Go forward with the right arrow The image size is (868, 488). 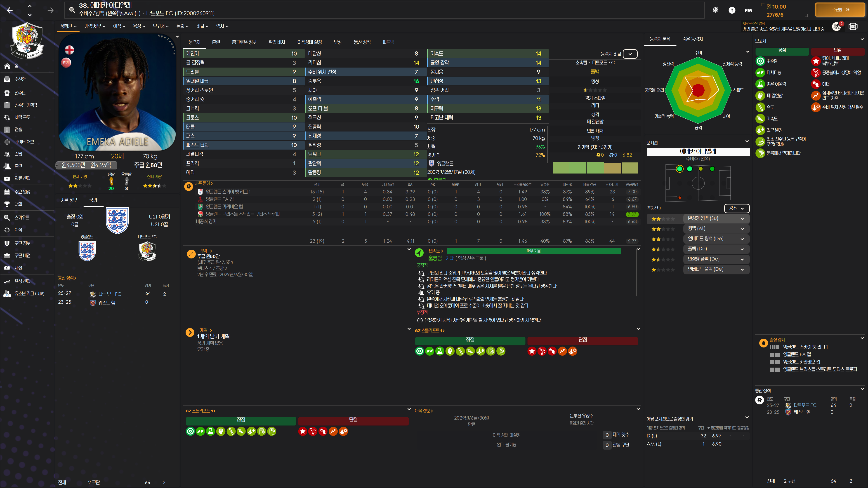pyautogui.click(x=50, y=10)
